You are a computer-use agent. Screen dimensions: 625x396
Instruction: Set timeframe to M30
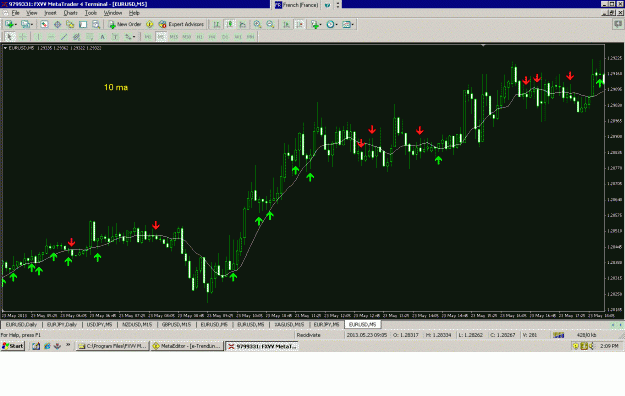[x=187, y=37]
